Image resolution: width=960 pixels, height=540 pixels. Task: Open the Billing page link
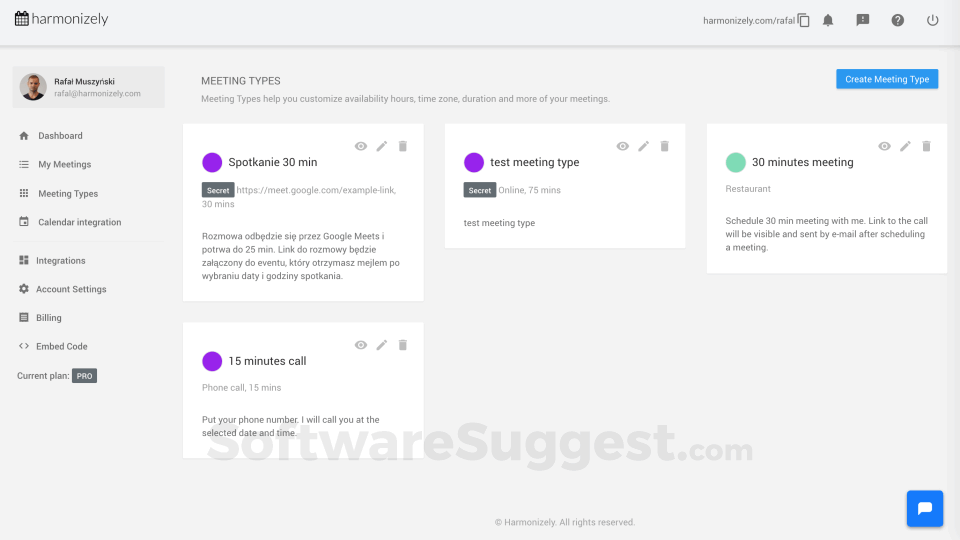click(49, 318)
